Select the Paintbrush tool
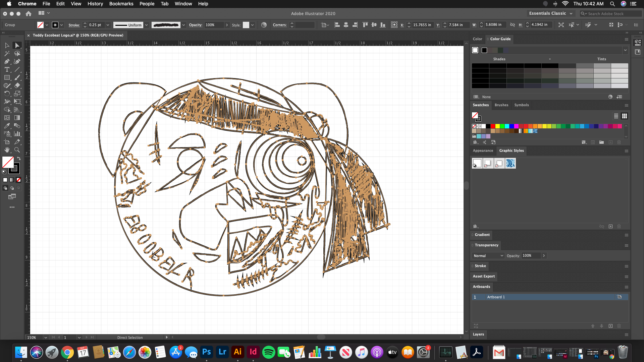 [x=17, y=77]
